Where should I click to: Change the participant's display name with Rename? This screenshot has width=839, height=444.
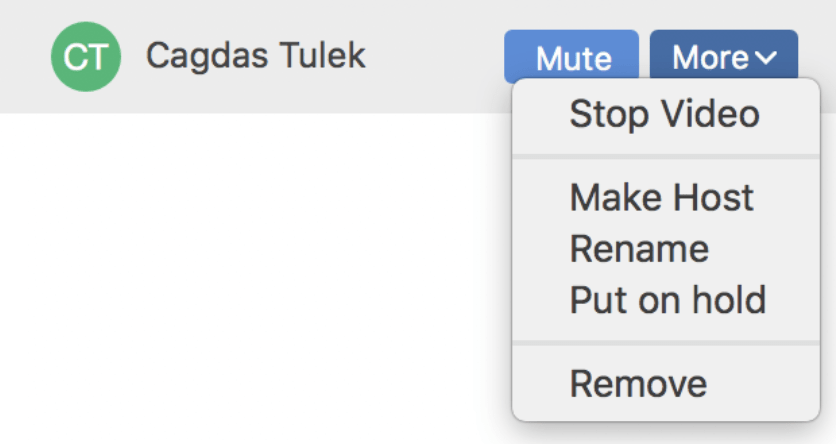pos(639,248)
